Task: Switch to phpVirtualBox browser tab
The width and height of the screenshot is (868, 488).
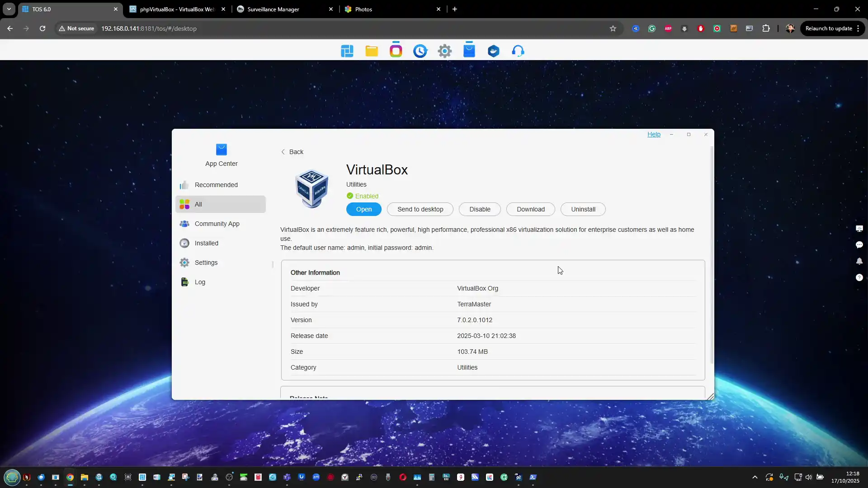Action: (177, 9)
